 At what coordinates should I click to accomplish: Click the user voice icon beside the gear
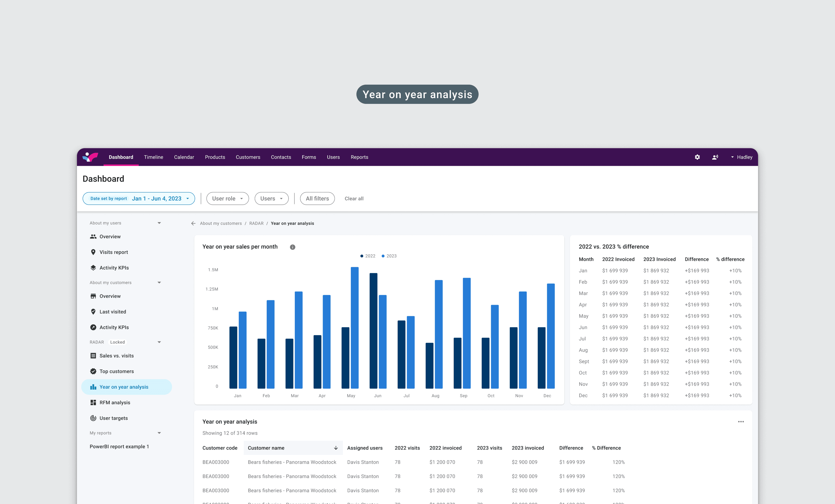pyautogui.click(x=715, y=157)
